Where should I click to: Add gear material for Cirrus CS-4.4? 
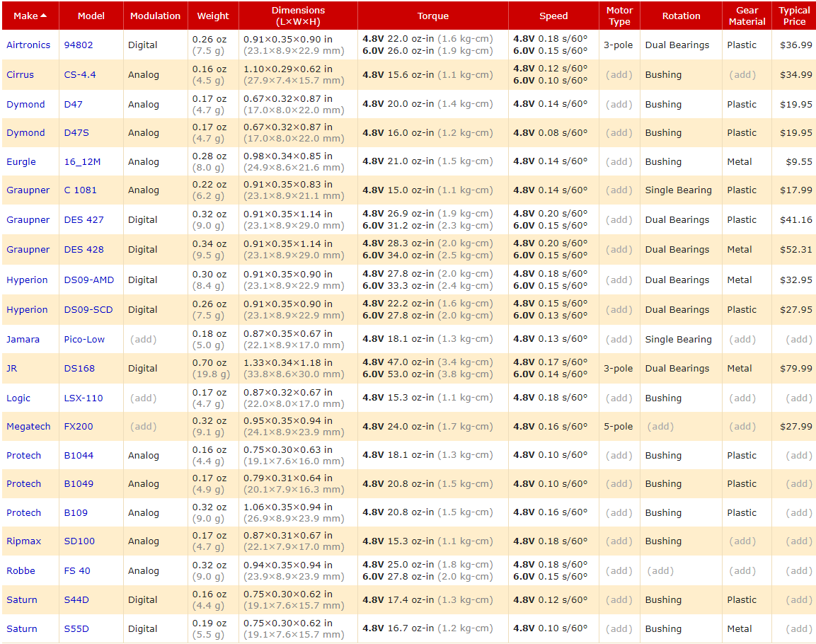tap(742, 74)
